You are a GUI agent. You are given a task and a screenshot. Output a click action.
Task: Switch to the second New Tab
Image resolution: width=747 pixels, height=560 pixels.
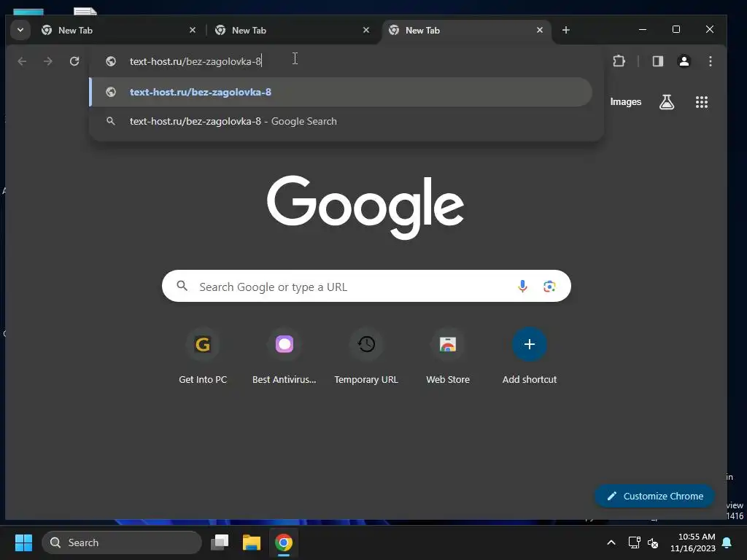click(x=292, y=30)
